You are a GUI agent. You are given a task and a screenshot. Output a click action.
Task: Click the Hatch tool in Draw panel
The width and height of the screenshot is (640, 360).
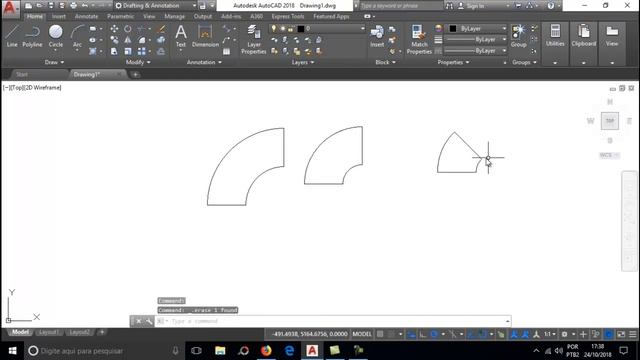93,51
